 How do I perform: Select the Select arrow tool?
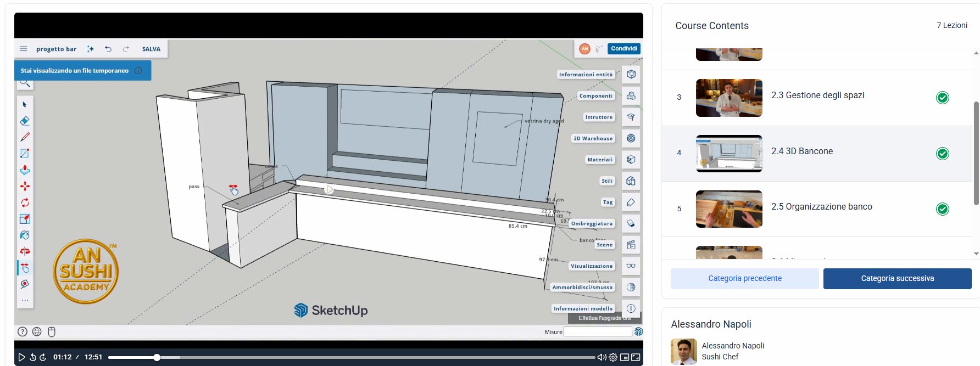(25, 104)
